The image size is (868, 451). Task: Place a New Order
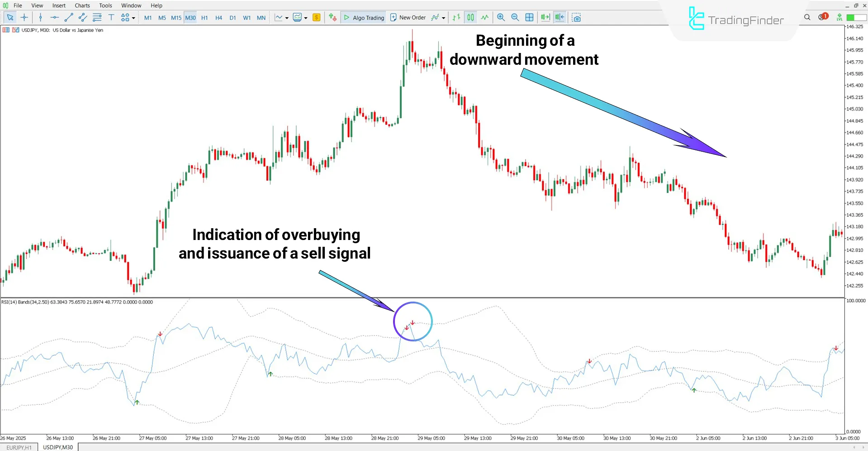coord(408,17)
